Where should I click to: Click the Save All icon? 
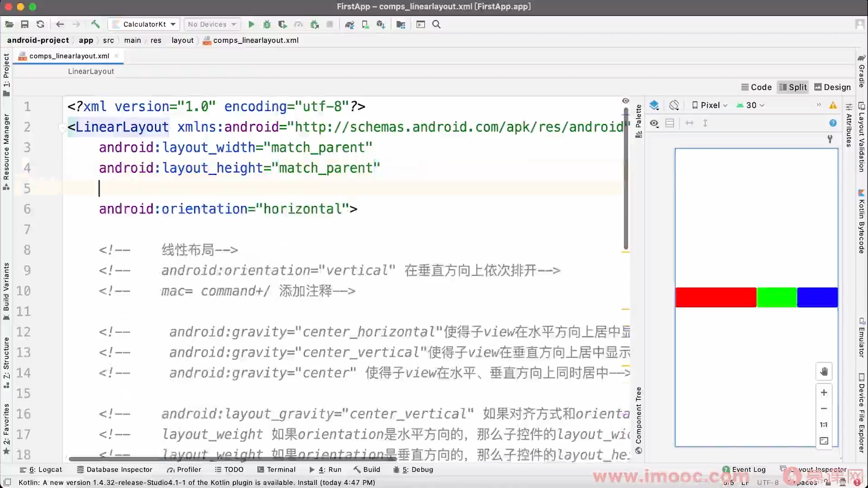pos(25,24)
